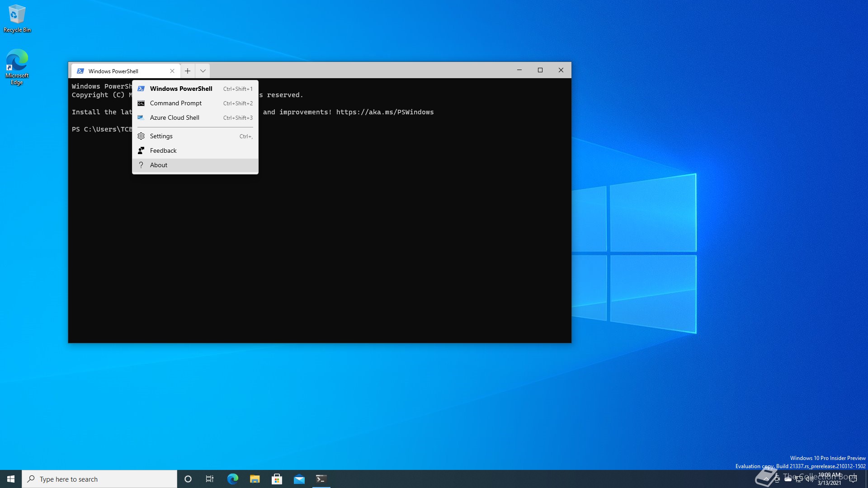Screen dimensions: 868x488
Task: Add a new tab with plus button
Action: (188, 71)
